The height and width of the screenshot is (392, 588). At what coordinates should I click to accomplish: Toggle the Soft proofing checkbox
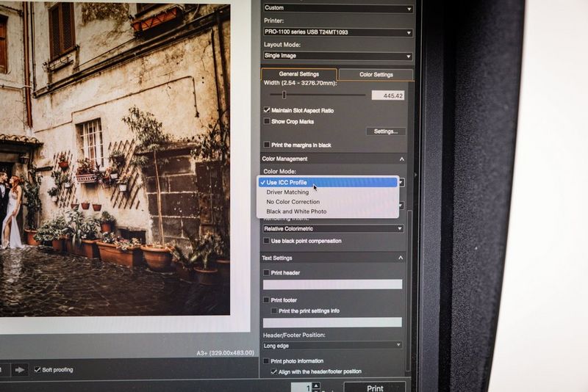tap(37, 369)
